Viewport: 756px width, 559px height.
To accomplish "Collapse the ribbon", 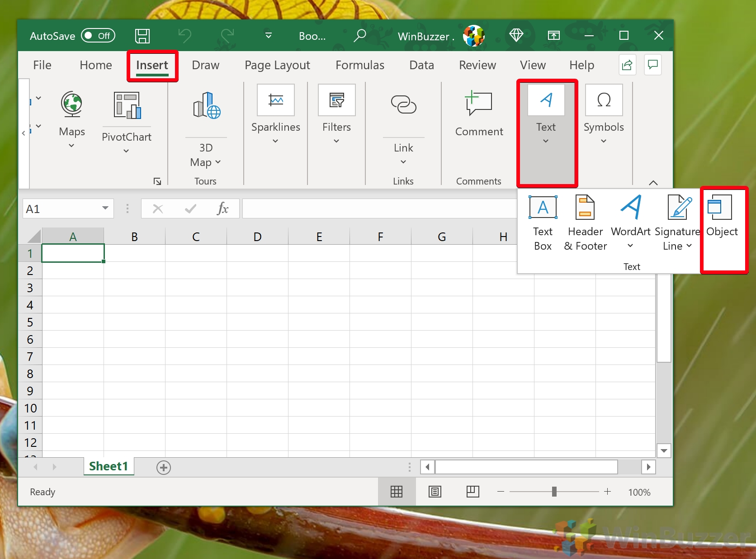I will 653,183.
